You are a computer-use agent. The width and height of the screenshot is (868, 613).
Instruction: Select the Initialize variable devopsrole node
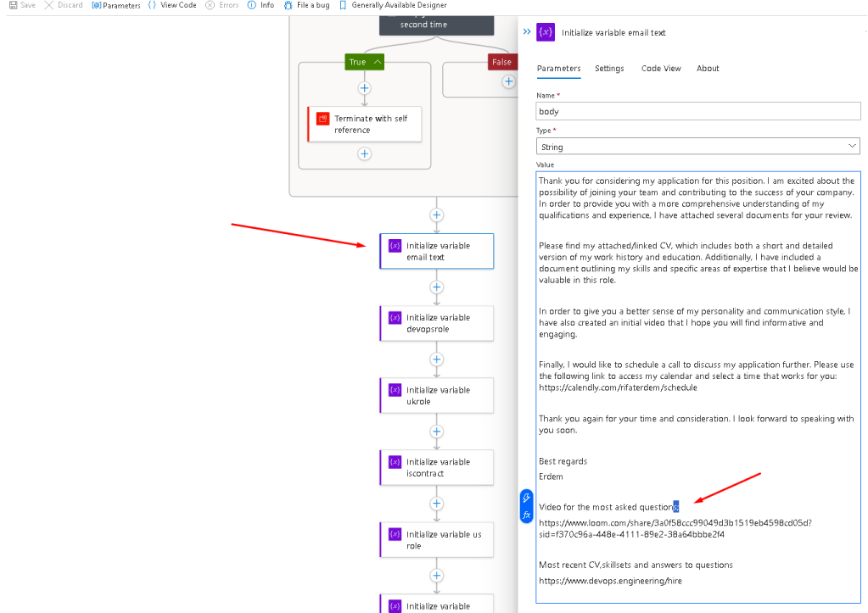pyautogui.click(x=437, y=323)
